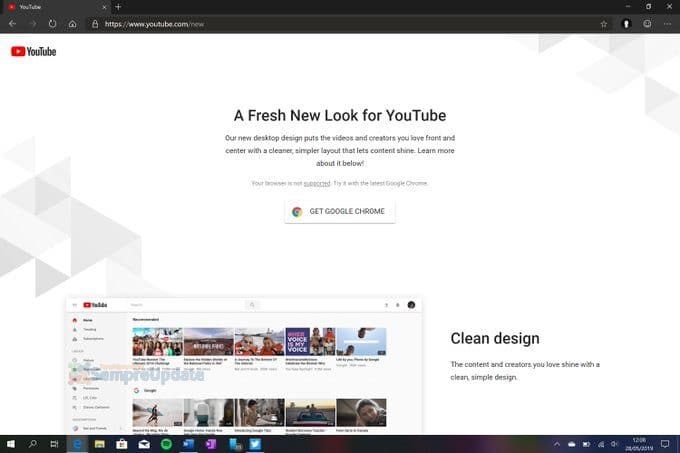
Task: Open the profile avatar in browser toolbar
Action: click(x=626, y=24)
